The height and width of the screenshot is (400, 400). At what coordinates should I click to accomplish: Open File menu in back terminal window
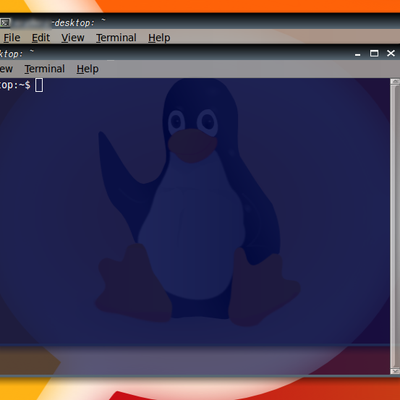tap(12, 38)
